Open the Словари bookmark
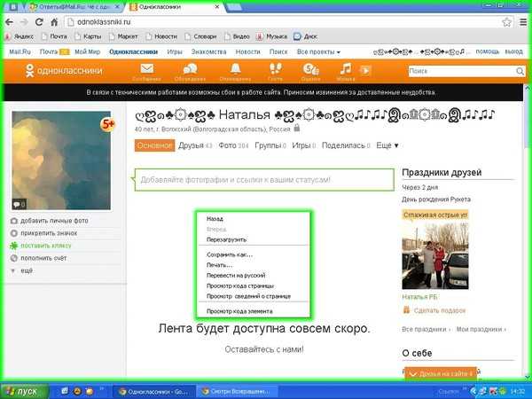This screenshot has height=399, width=532. [201, 36]
